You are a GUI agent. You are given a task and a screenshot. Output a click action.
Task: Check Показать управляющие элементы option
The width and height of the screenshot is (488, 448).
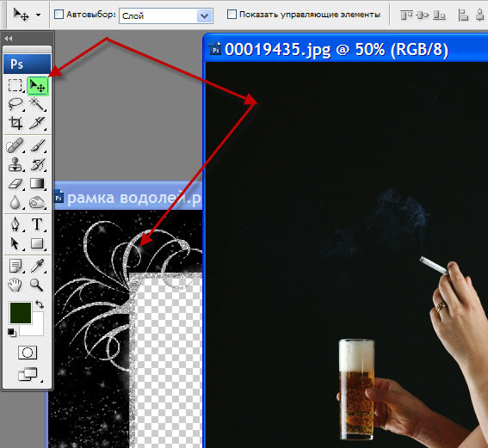point(232,15)
